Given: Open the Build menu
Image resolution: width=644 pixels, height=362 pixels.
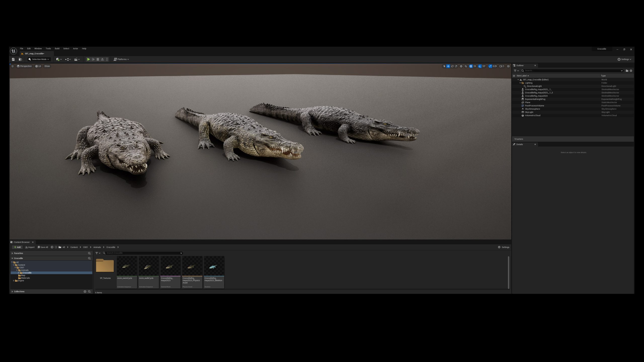Looking at the screenshot, I should tap(57, 49).
